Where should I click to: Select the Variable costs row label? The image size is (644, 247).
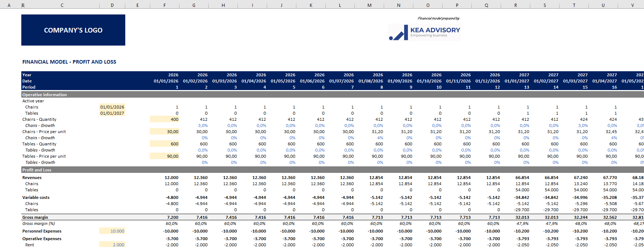point(36,197)
